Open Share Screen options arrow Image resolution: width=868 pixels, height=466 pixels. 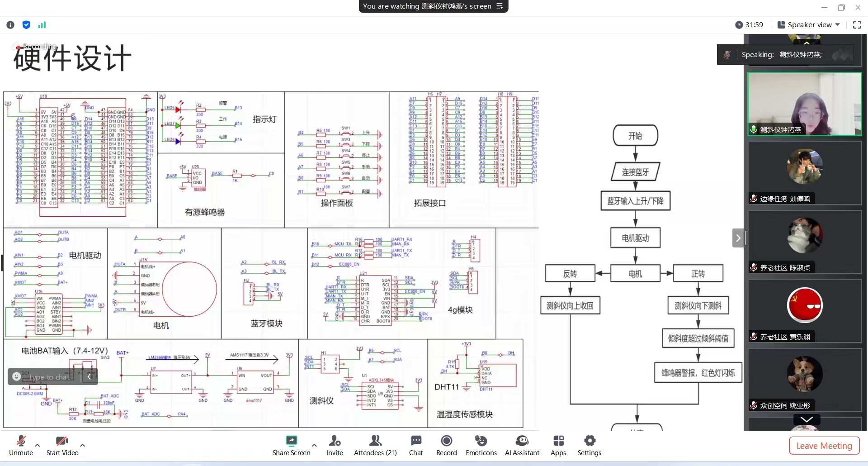pyautogui.click(x=314, y=445)
